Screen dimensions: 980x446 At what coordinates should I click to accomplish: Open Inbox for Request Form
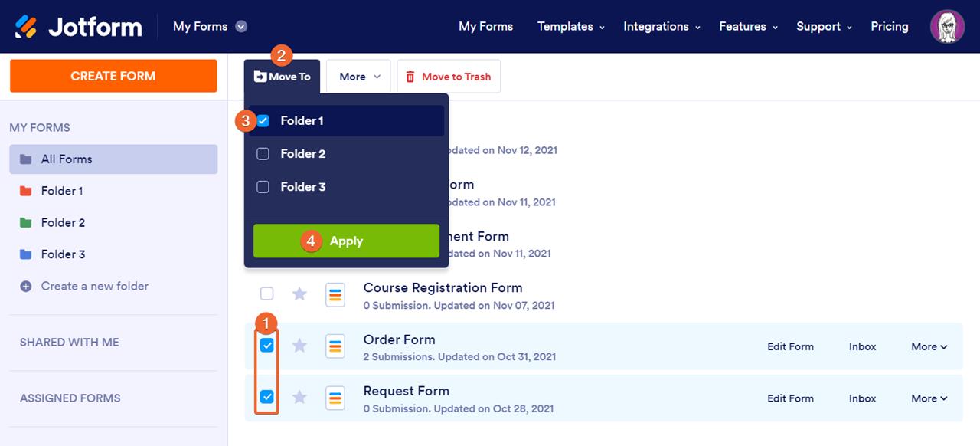862,398
